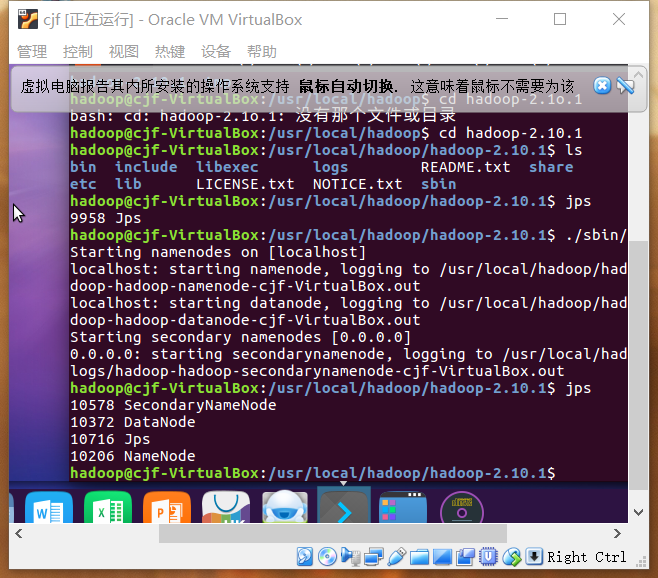Click the Right Ctrl host key label
Screen dimensions: 658x578
coord(586,557)
